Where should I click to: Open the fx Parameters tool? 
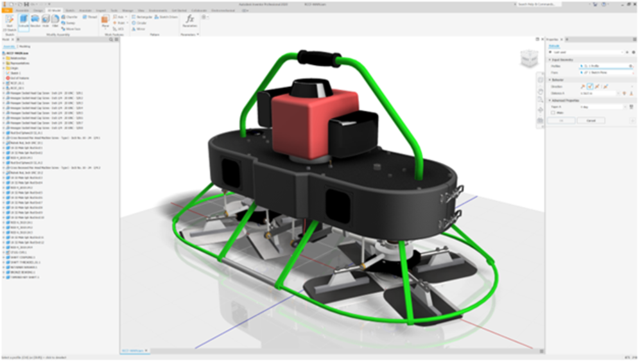189,21
